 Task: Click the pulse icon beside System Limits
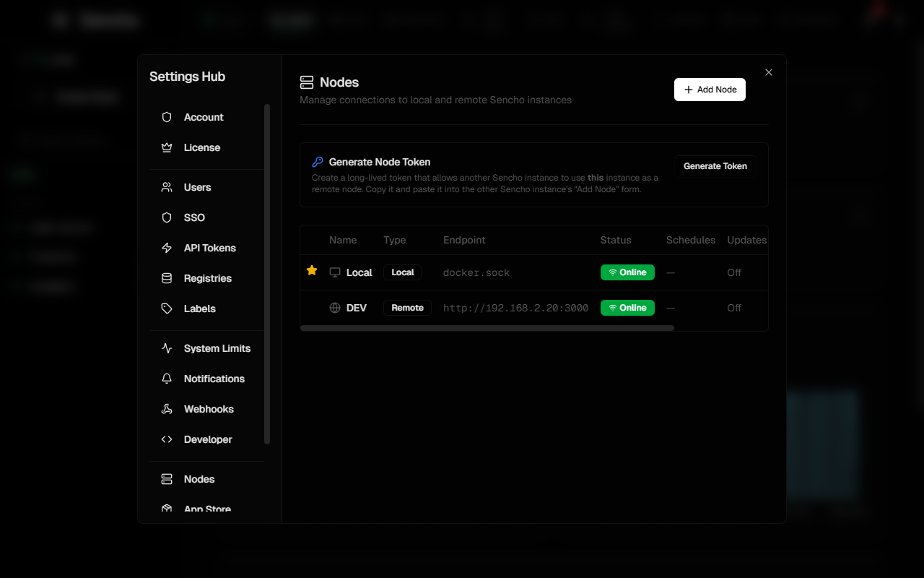tap(167, 348)
